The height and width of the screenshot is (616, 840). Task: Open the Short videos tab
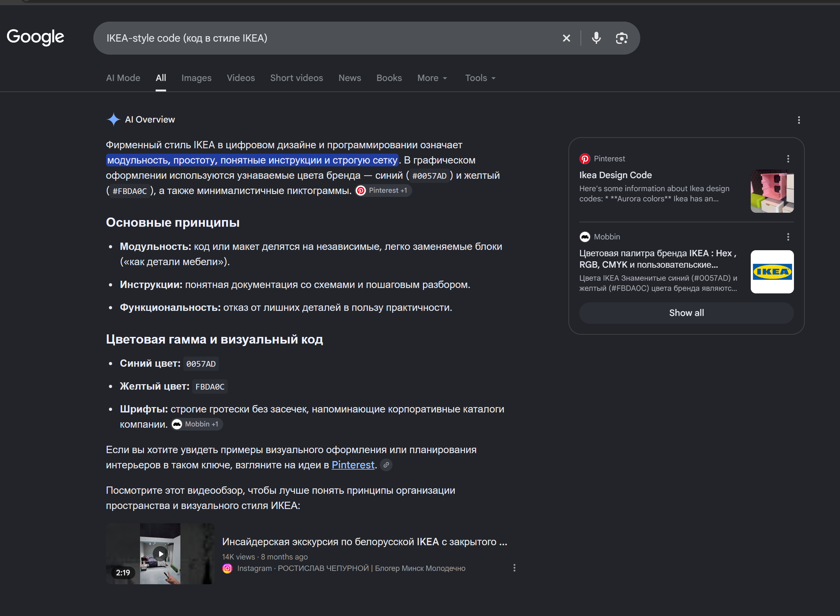[296, 78]
